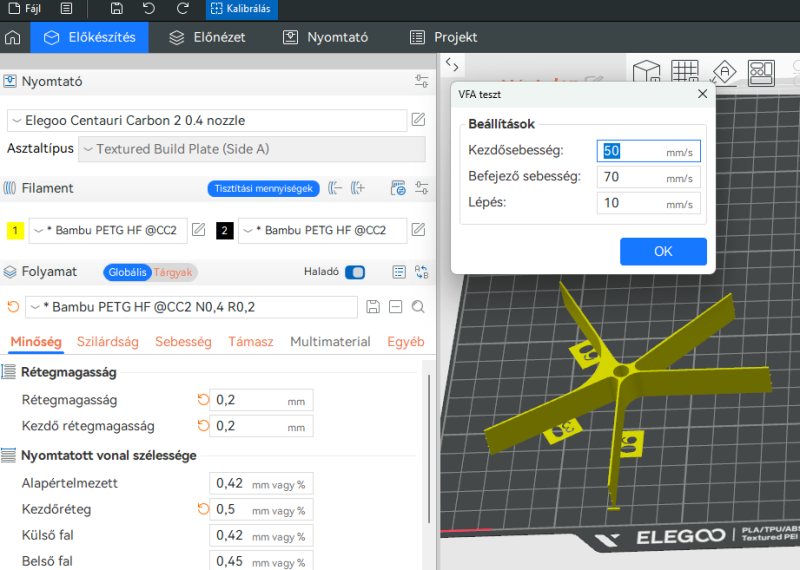800x570 pixels.
Task: Click the black filament 2 color swatch
Action: coord(224,231)
